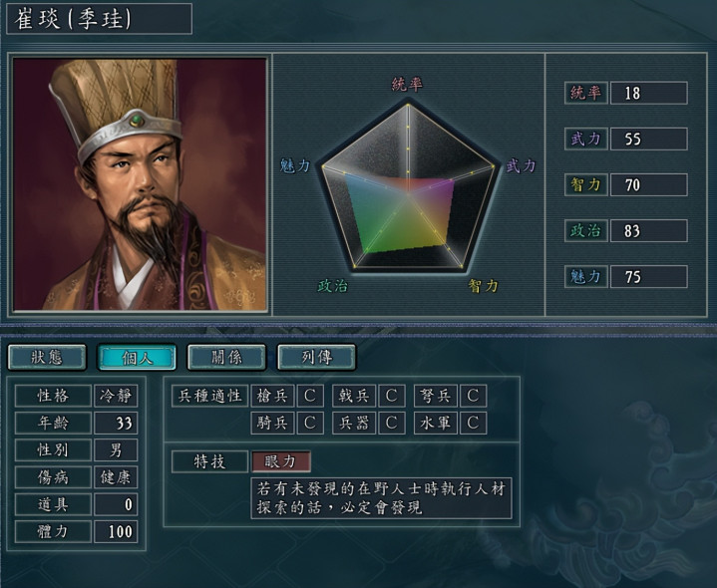Click the 眼力 skill description text box

pyautogui.click(x=381, y=498)
